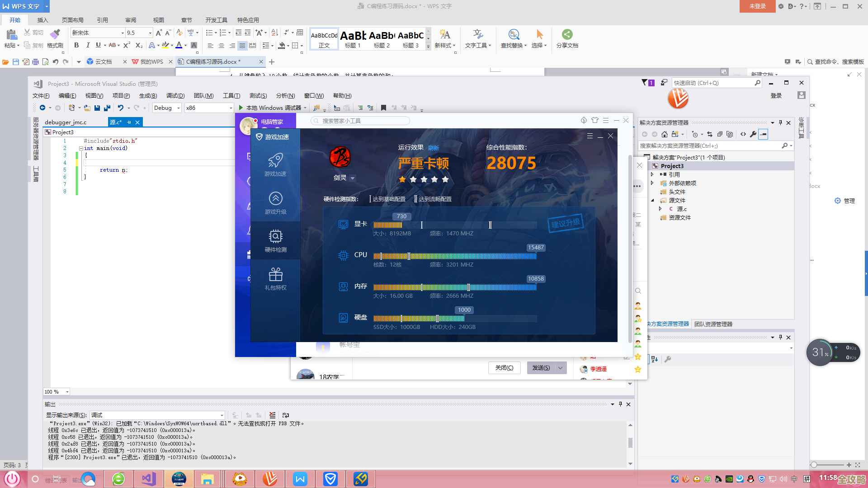
Task: Switch to the 插入 ribbon tab
Action: pos(42,20)
